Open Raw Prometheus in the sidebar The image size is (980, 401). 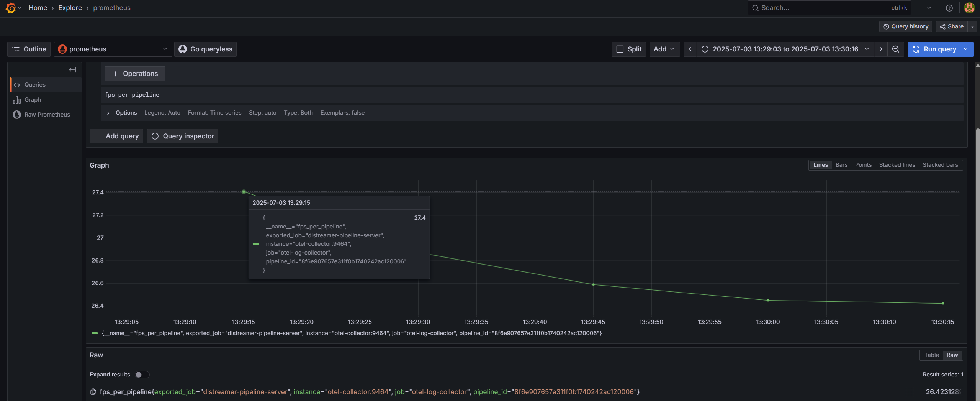coord(47,114)
